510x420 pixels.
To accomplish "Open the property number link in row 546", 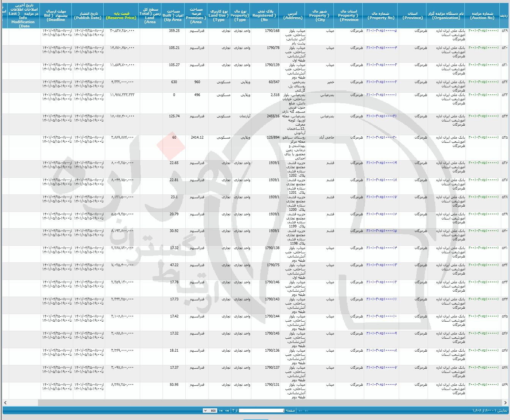I will point(382,333).
